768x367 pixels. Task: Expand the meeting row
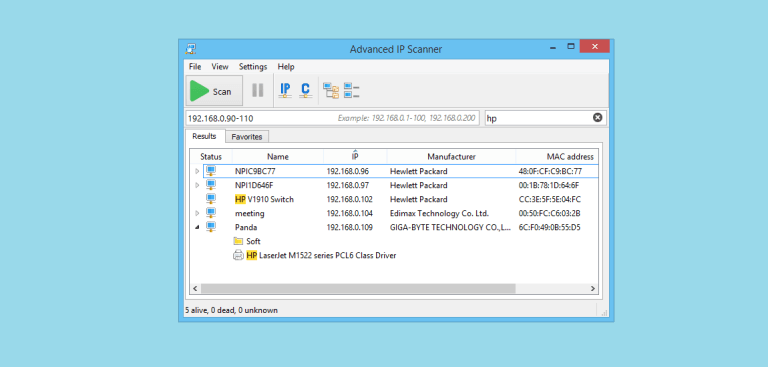tap(197, 213)
